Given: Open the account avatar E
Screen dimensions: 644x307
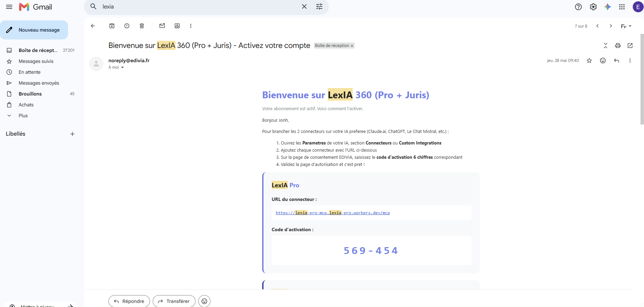Looking at the screenshot, I should [x=638, y=7].
